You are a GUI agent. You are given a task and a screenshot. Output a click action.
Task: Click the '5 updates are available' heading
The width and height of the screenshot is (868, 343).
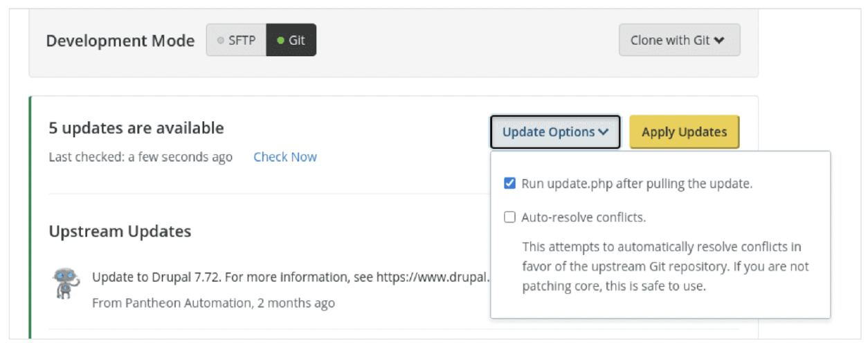pos(136,128)
